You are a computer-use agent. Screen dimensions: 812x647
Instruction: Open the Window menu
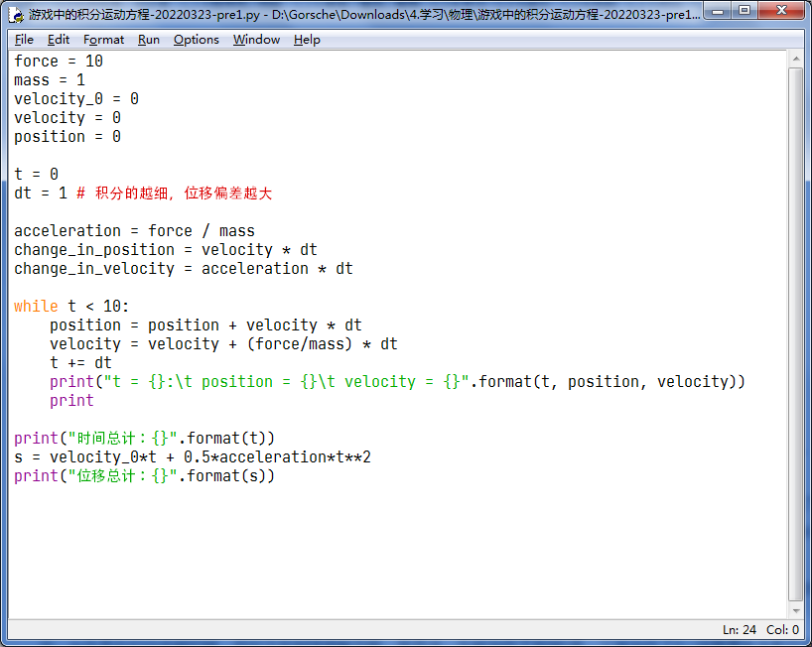click(x=256, y=40)
